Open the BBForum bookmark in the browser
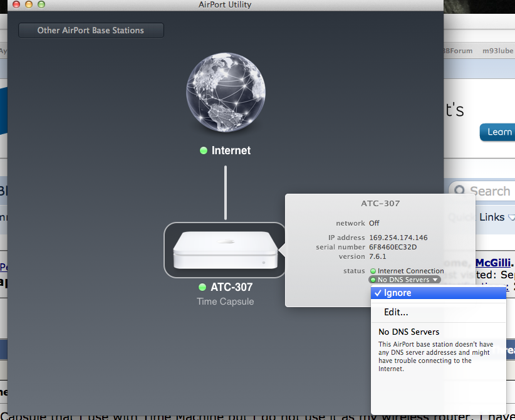 pyautogui.click(x=458, y=51)
